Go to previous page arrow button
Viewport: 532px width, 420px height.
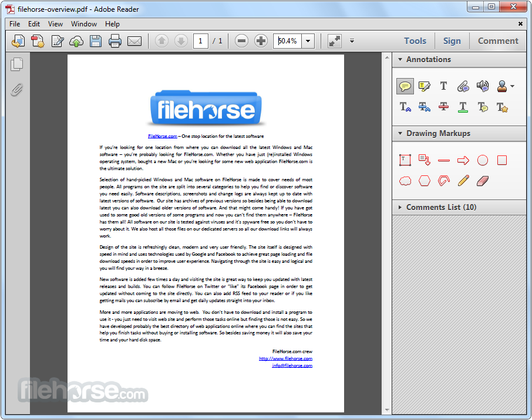click(x=162, y=41)
